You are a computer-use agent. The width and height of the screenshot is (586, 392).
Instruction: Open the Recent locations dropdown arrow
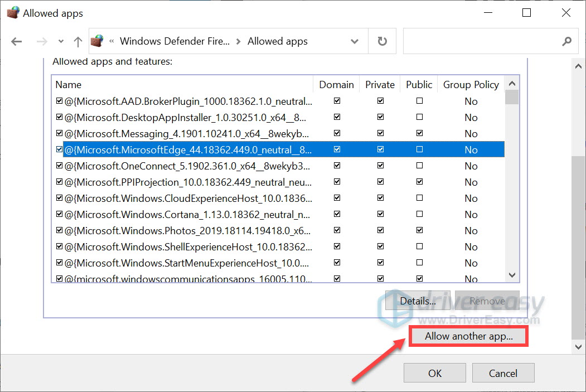coord(61,41)
